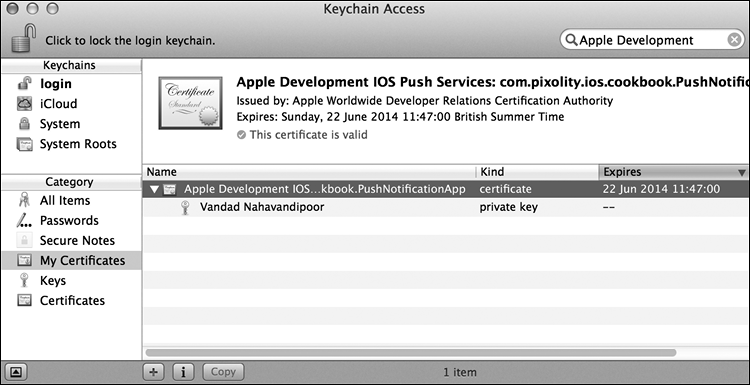750x386 pixels.
Task: Collapse the Apple Development certificate row triangle
Action: point(154,189)
